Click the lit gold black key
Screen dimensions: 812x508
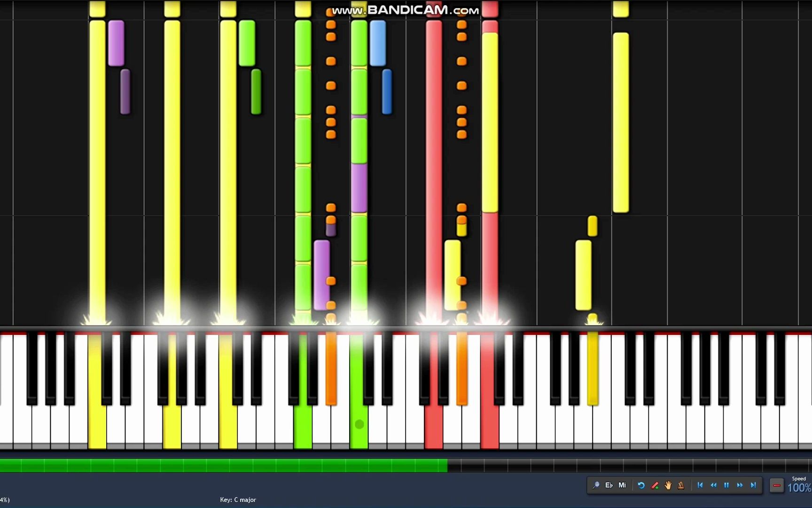point(593,368)
